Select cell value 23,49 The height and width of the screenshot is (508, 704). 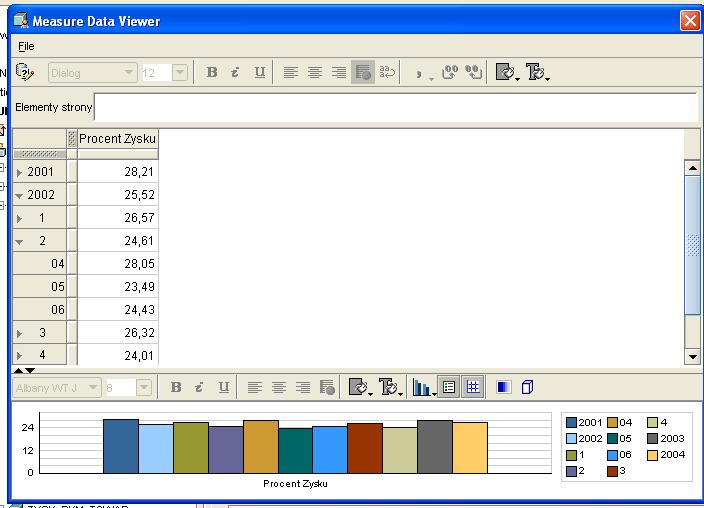[118, 287]
